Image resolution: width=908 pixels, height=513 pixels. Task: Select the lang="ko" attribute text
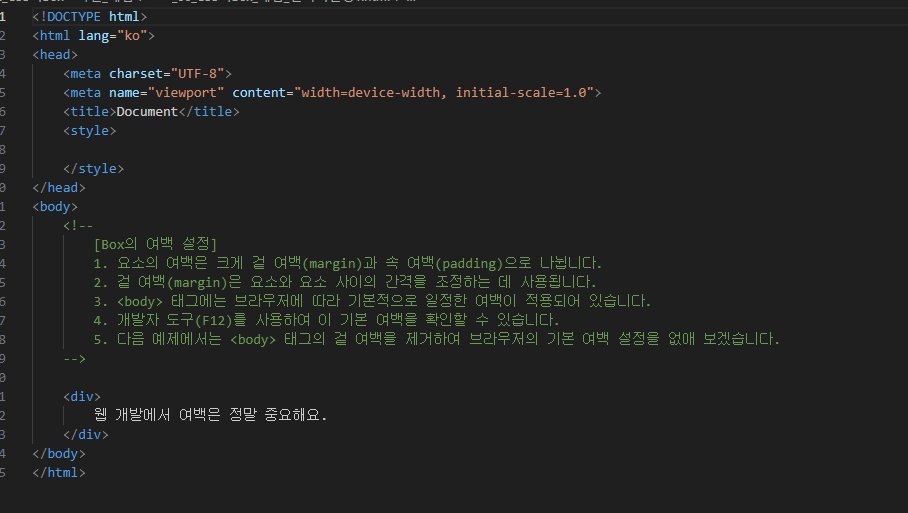click(x=113, y=36)
